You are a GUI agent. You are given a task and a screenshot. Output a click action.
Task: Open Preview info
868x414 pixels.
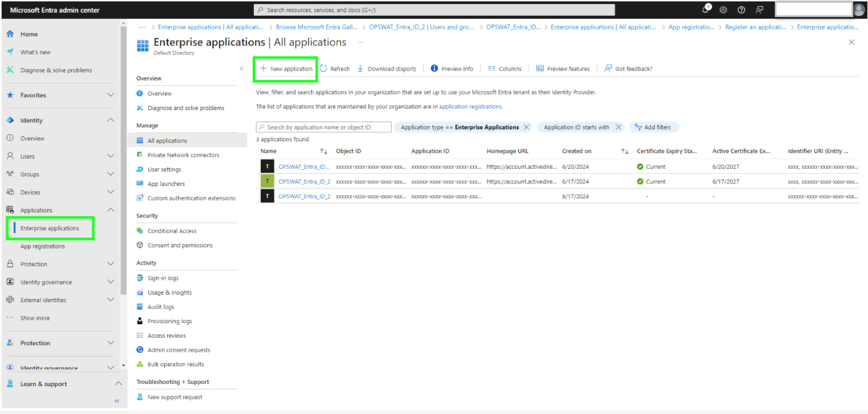pyautogui.click(x=452, y=69)
